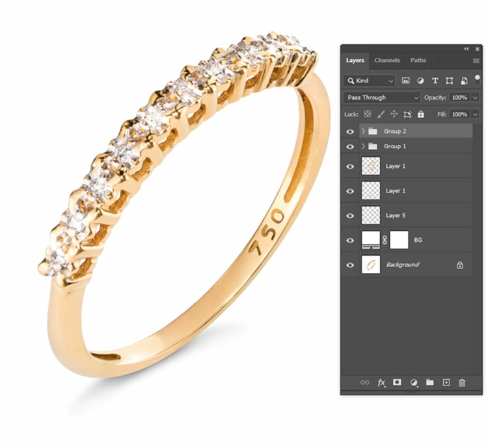Close the Layers panel
The image size is (488, 448).
point(478,49)
